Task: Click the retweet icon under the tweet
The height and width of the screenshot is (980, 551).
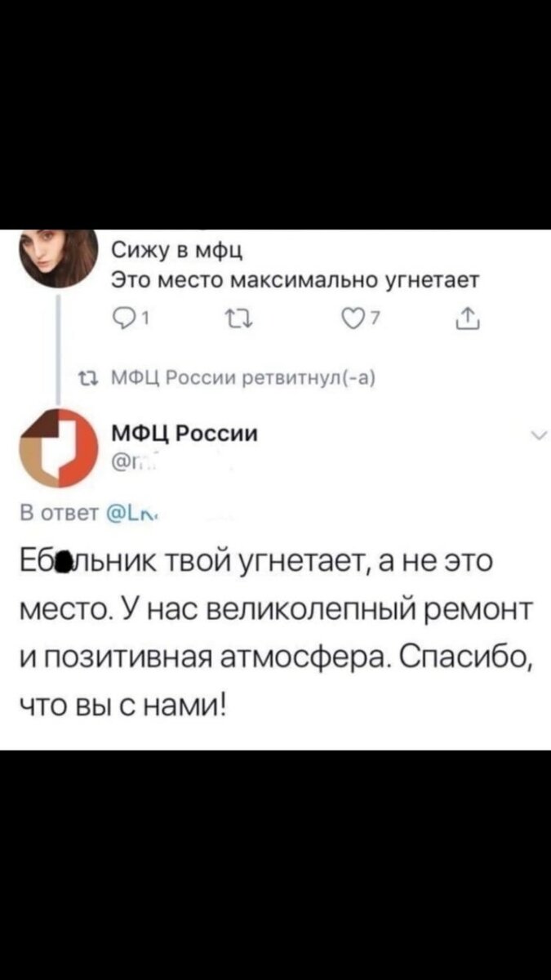Action: tap(237, 318)
